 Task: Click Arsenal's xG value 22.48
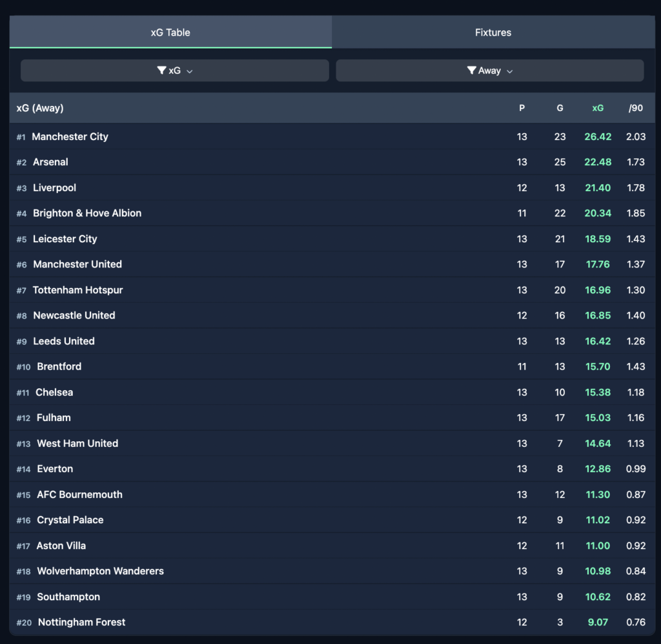pyautogui.click(x=598, y=162)
